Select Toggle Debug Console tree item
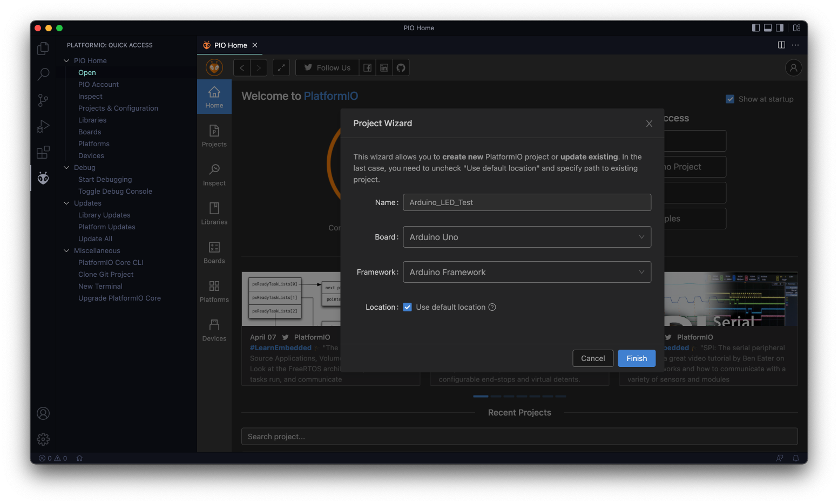838x504 pixels. click(x=115, y=191)
